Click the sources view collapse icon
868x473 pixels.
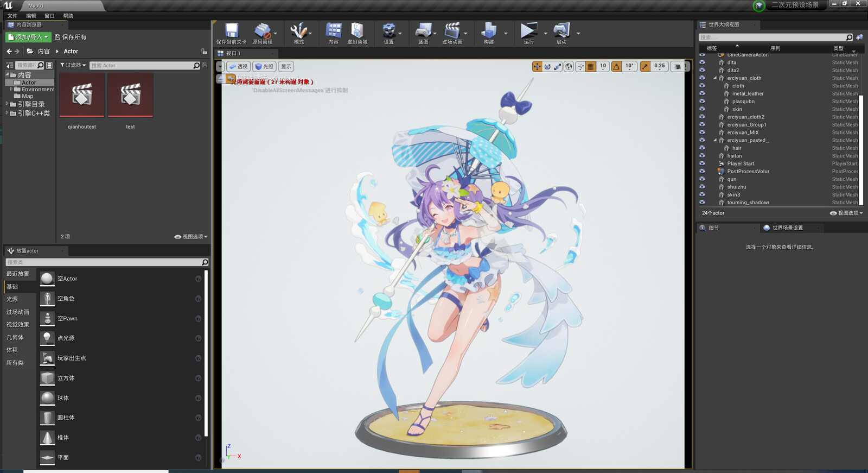pyautogui.click(x=9, y=65)
